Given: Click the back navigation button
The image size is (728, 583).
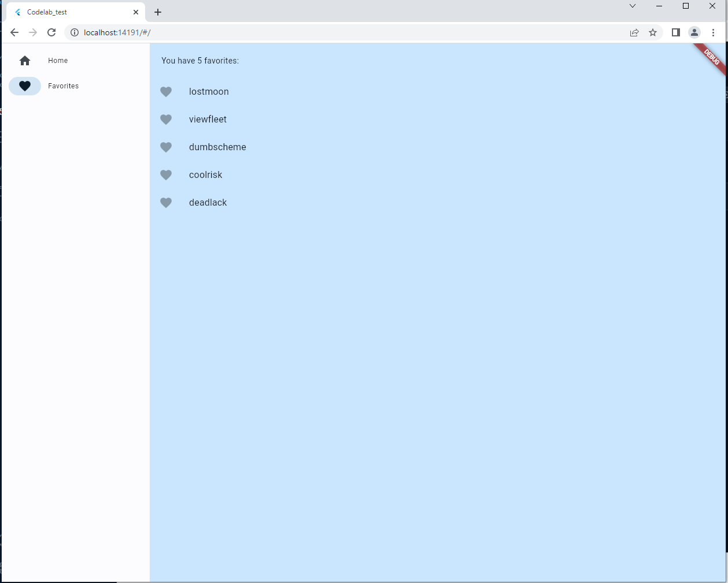Looking at the screenshot, I should (14, 32).
